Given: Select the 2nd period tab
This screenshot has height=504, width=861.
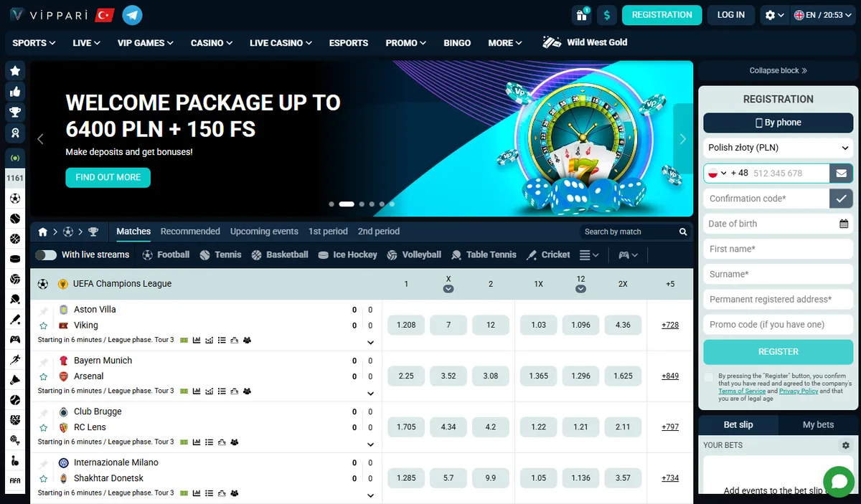Looking at the screenshot, I should (x=379, y=232).
